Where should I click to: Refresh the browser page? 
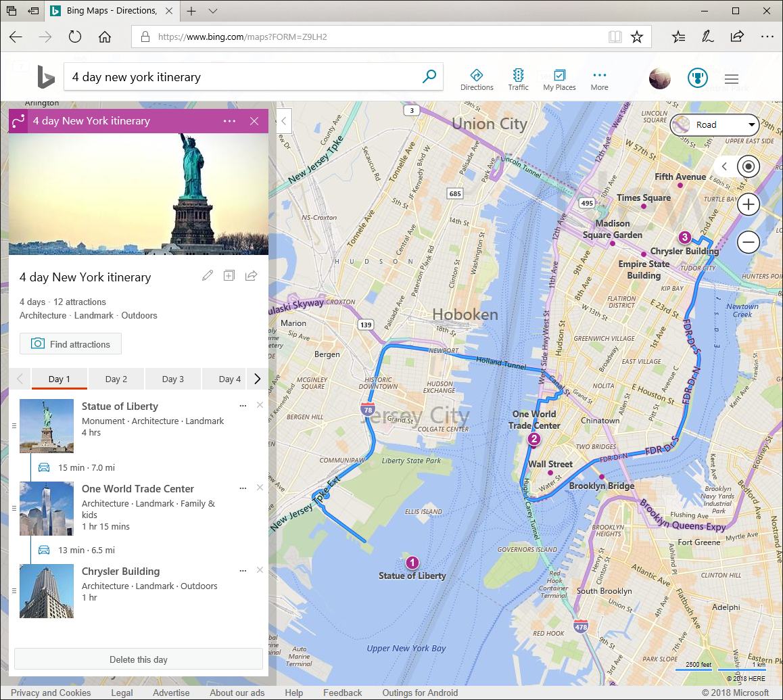[x=75, y=37]
